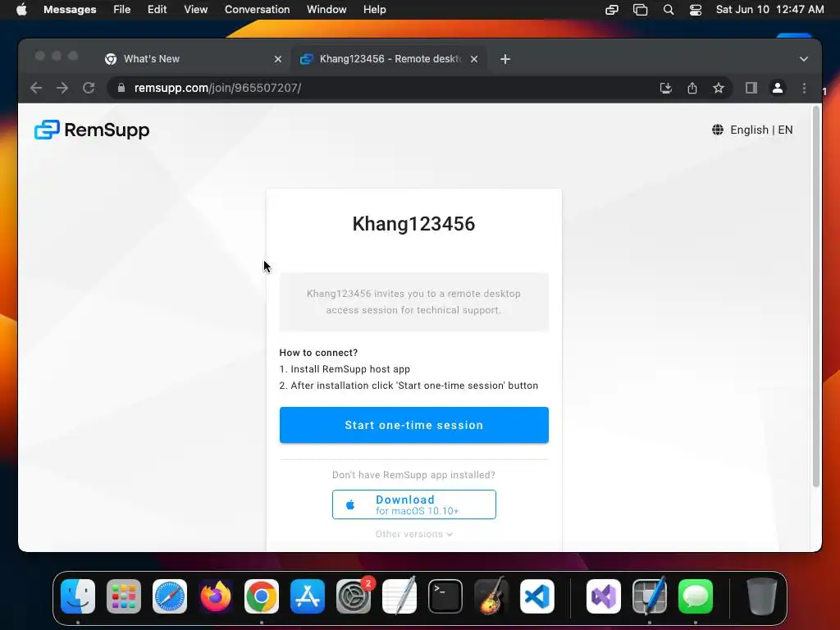Viewport: 840px width, 630px height.
Task: Open Launchpad from the Dock
Action: 124,596
